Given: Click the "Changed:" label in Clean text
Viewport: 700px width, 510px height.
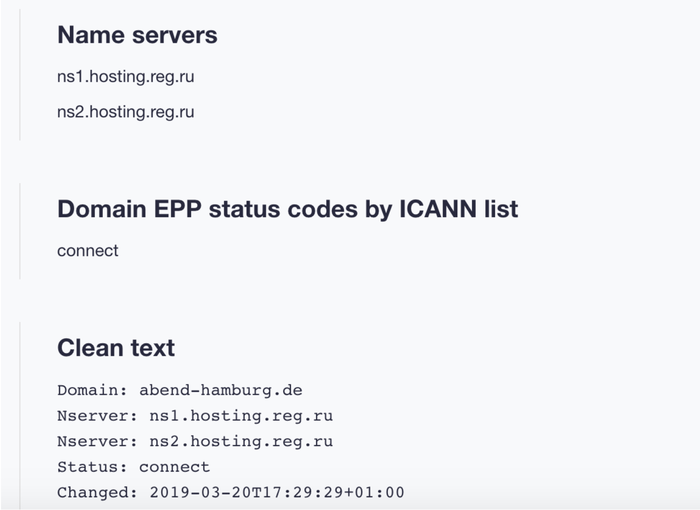Looking at the screenshot, I should (x=94, y=493).
